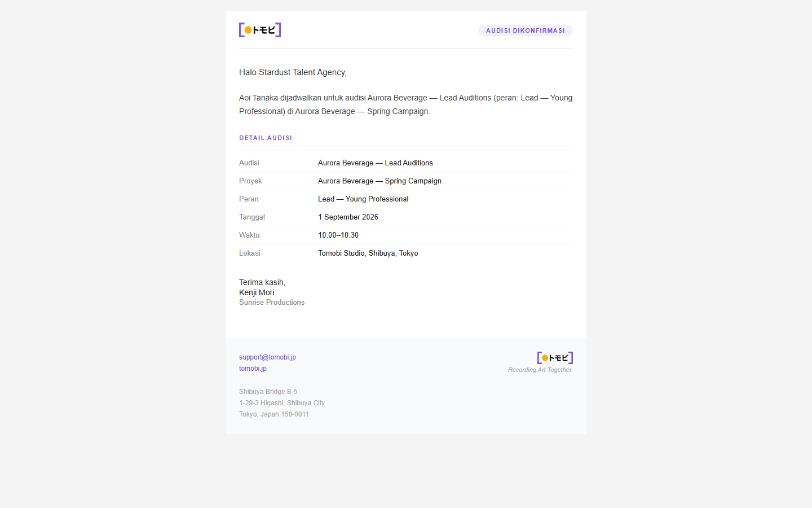This screenshot has width=812, height=508.
Task: Click the 'Sunrise Productions' signature line
Action: coord(272,303)
